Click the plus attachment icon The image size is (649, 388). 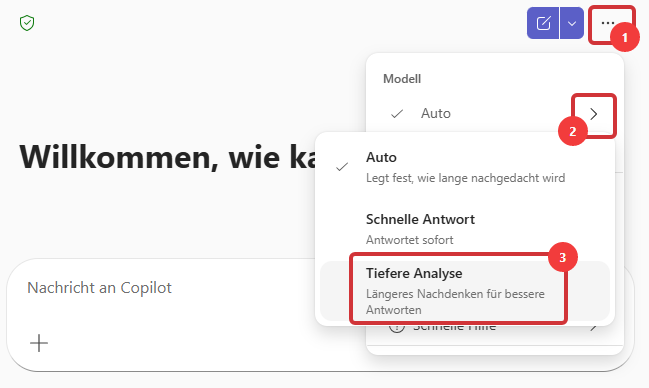tap(39, 343)
